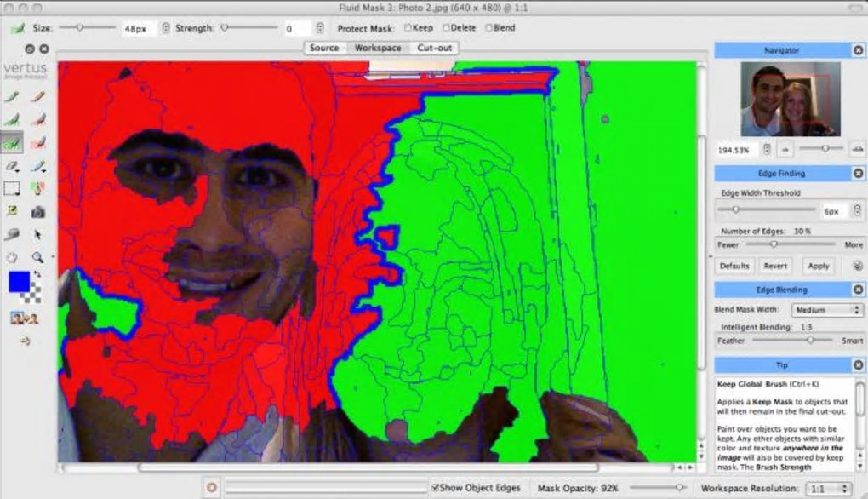This screenshot has height=499, width=868.
Task: Click the Revert button
Action: click(x=774, y=266)
